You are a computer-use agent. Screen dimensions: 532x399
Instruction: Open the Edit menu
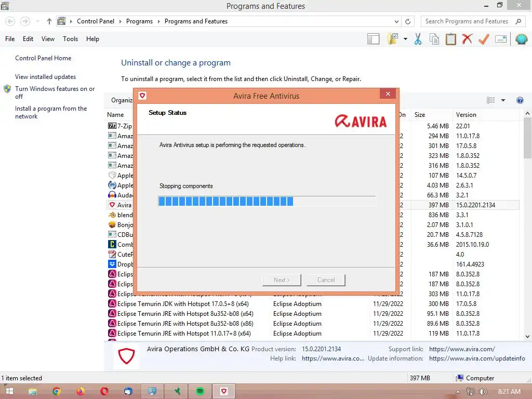[x=28, y=39]
